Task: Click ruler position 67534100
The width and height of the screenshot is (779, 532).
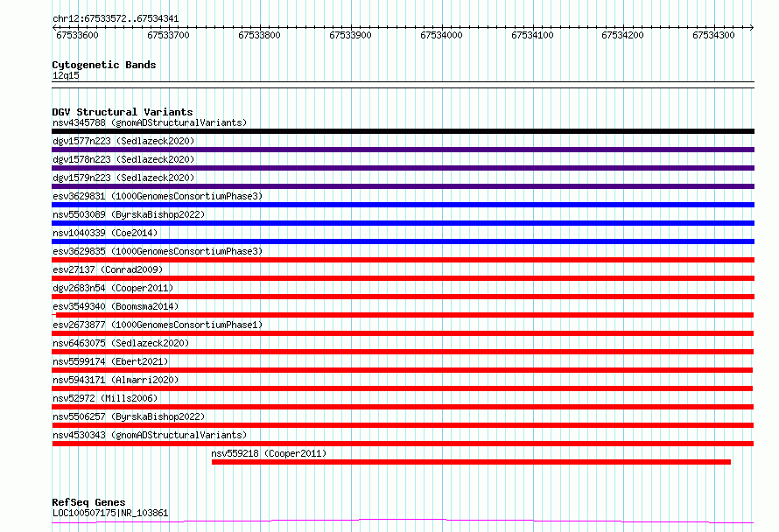Action: point(532,35)
